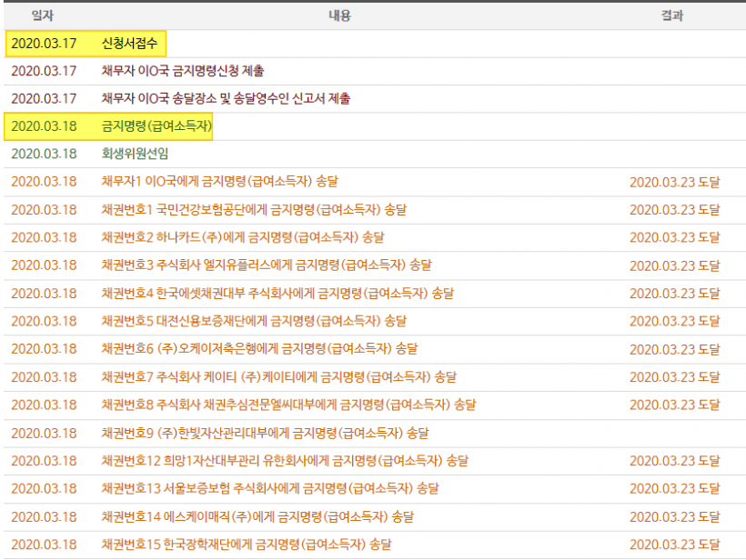Open '채무자 이O국 금지명령신청 제출' entry
This screenshot has height=560, width=746.
tap(183, 71)
